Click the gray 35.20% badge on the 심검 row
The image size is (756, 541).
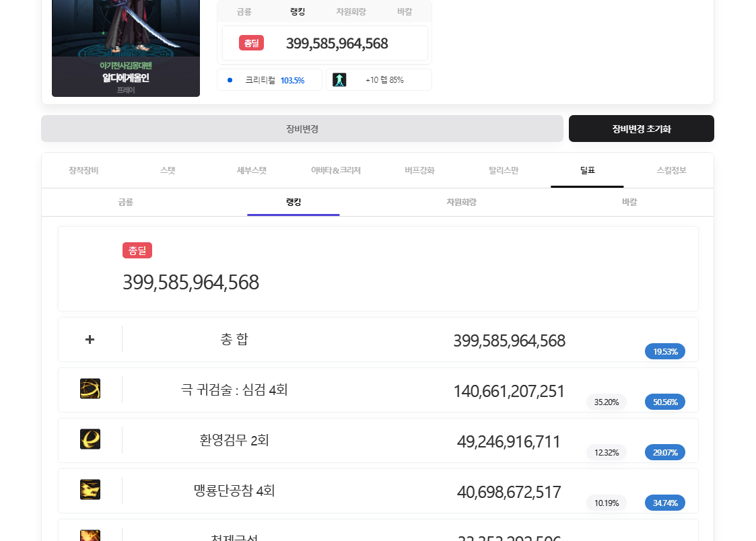pos(607,402)
